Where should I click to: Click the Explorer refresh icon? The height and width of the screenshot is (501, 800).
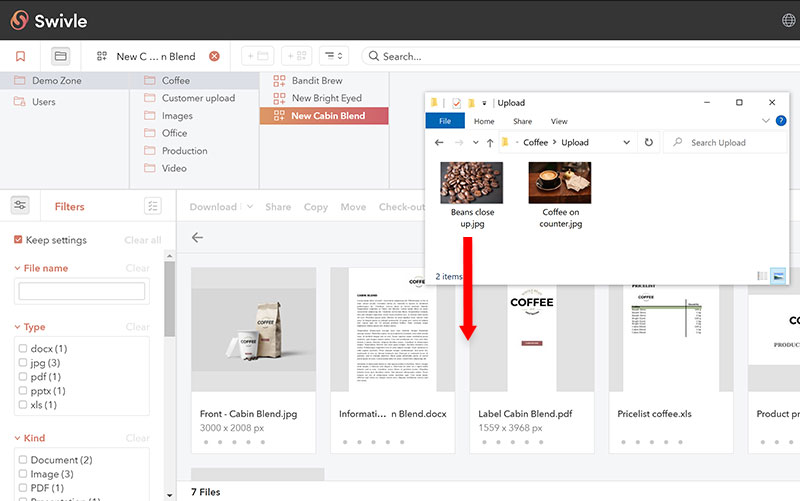[648, 142]
